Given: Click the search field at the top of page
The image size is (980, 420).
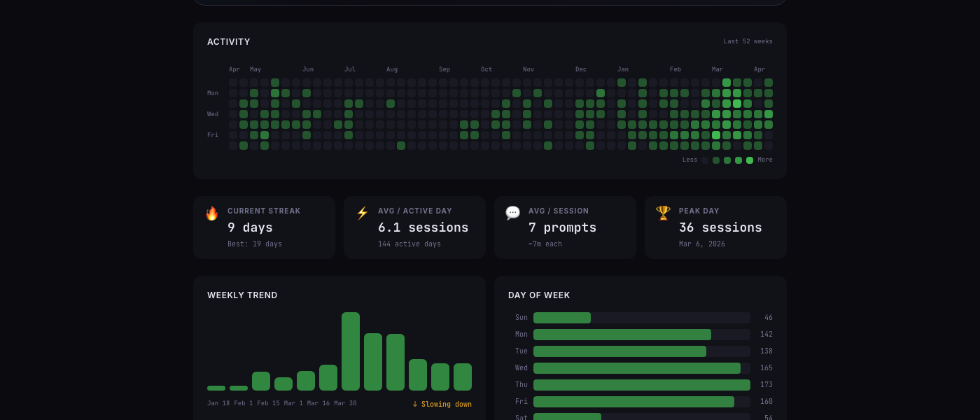Looking at the screenshot, I should point(490,2).
